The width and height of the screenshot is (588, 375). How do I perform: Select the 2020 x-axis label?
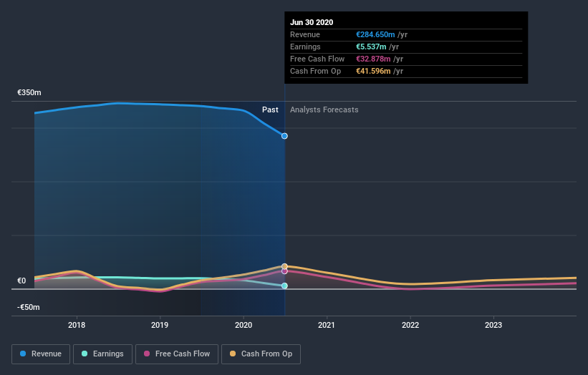244,325
